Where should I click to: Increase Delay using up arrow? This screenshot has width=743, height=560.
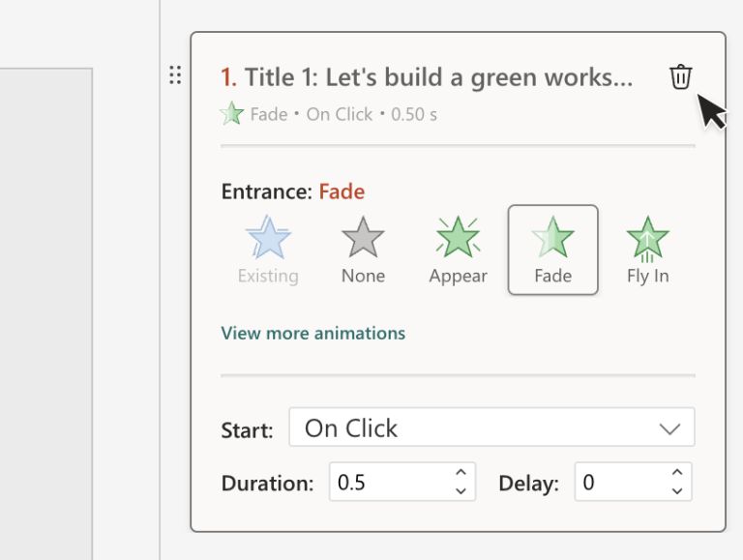coord(676,473)
